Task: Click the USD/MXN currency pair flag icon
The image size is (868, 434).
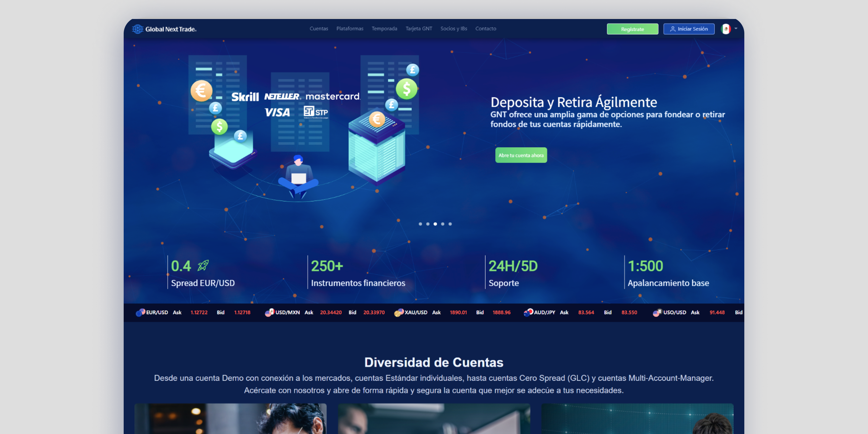Action: click(270, 312)
